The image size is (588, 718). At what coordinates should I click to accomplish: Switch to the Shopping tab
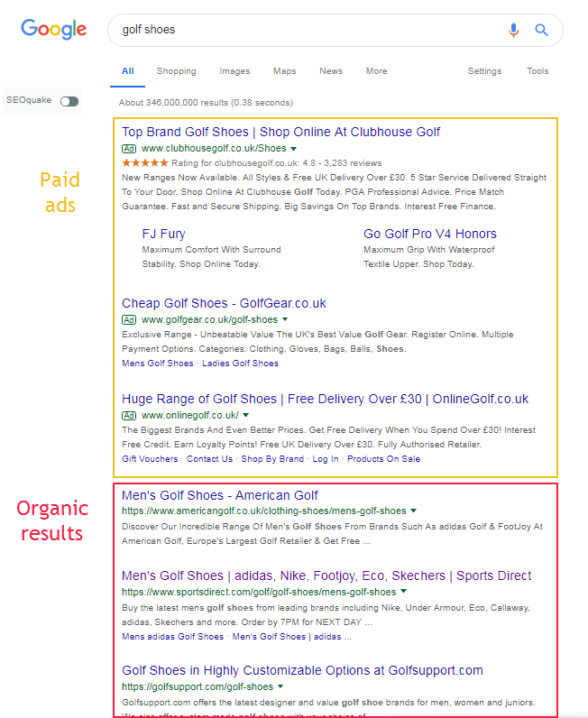pyautogui.click(x=176, y=71)
